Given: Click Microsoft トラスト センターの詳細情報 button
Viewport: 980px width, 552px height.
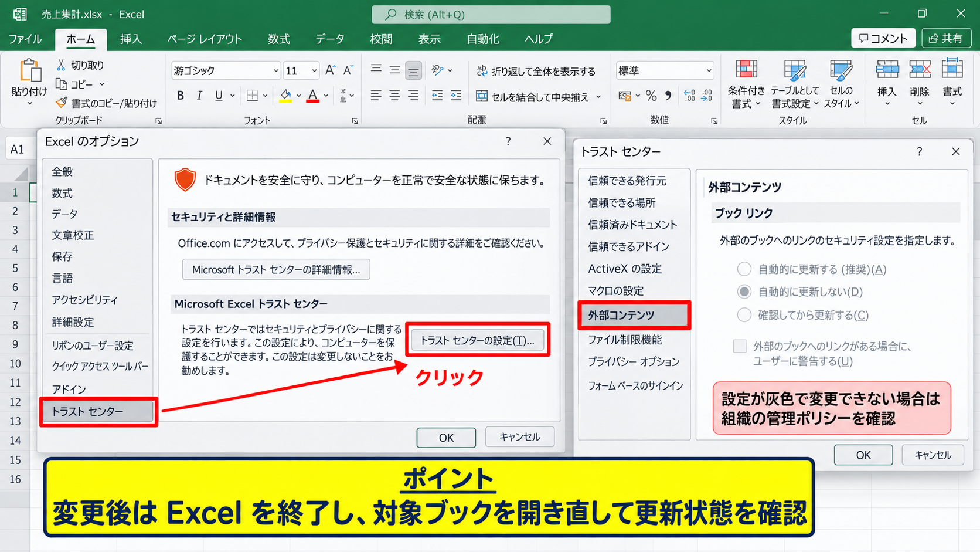Looking at the screenshot, I should coord(276,270).
